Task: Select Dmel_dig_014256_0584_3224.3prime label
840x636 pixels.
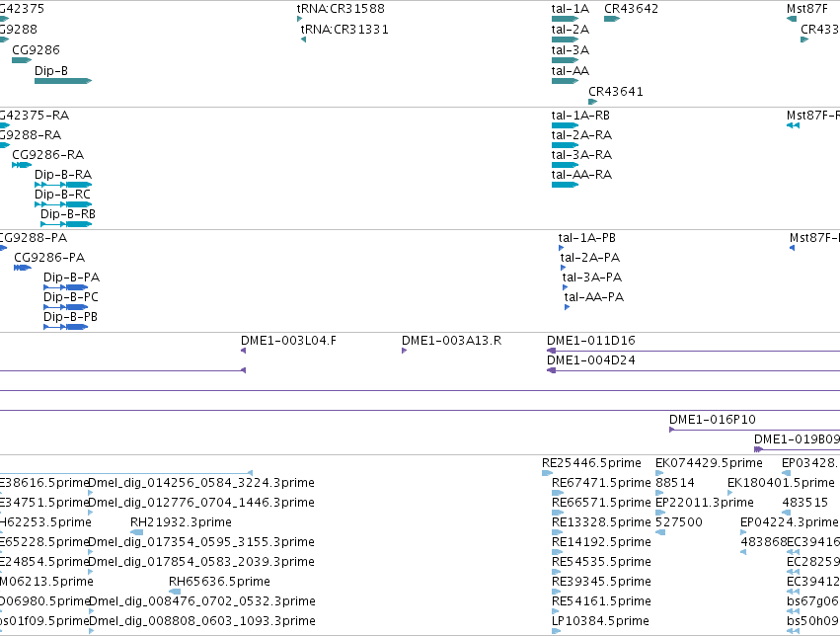Action: click(x=201, y=483)
